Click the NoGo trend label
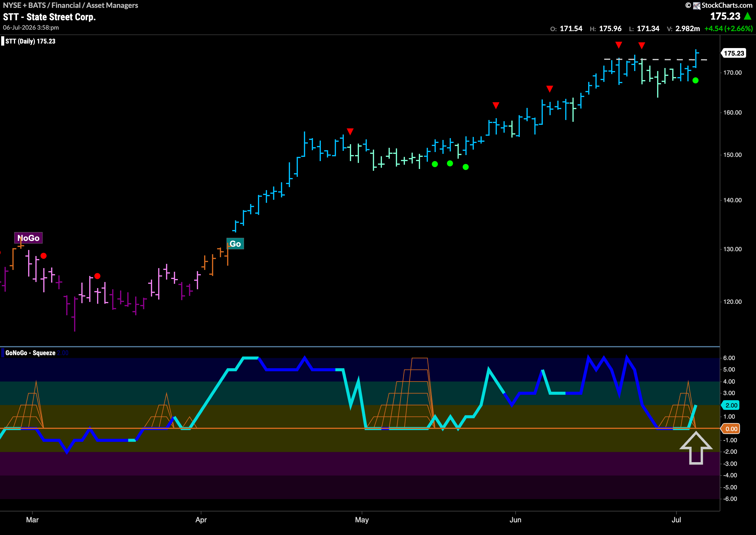756x535 pixels. (28, 238)
